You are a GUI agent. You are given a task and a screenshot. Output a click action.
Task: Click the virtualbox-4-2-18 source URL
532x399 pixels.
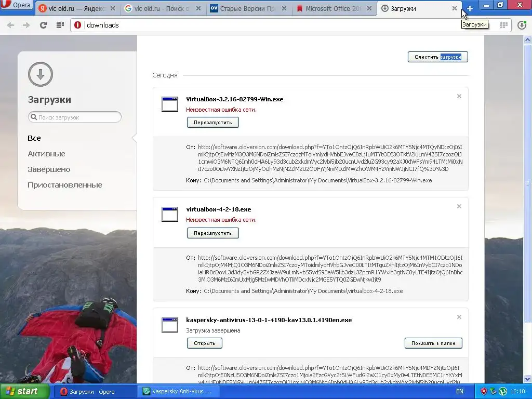pyautogui.click(x=330, y=269)
